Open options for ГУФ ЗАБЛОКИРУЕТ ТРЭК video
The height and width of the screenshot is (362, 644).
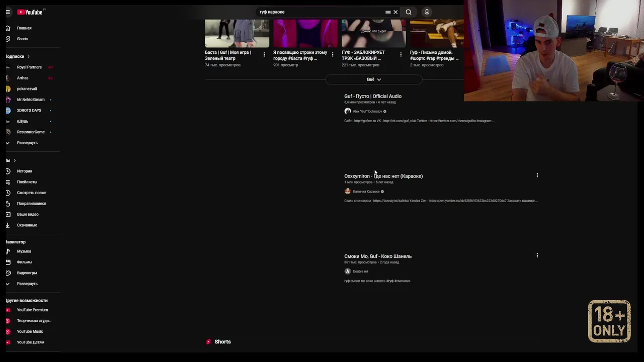click(401, 54)
